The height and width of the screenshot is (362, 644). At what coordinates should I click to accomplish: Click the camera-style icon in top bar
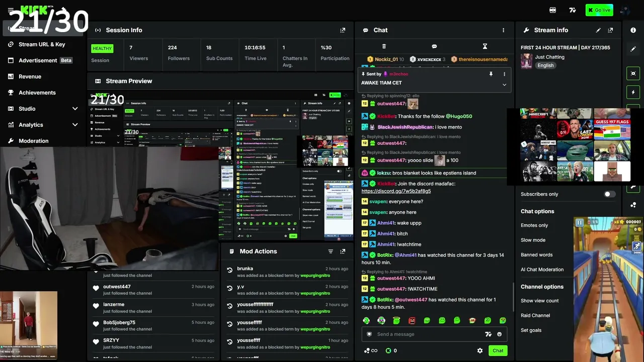552,10
